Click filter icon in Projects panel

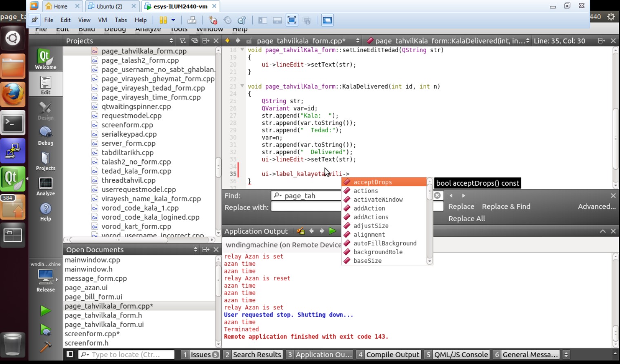(182, 41)
